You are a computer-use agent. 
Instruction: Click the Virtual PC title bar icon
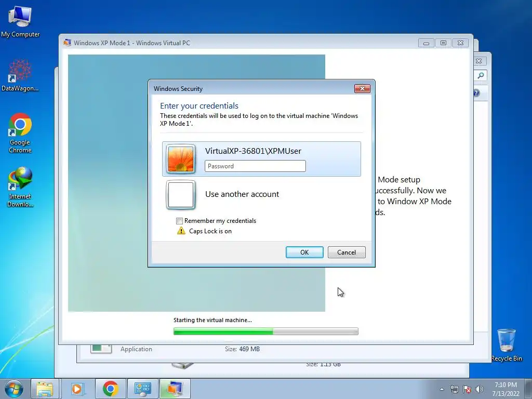point(67,43)
